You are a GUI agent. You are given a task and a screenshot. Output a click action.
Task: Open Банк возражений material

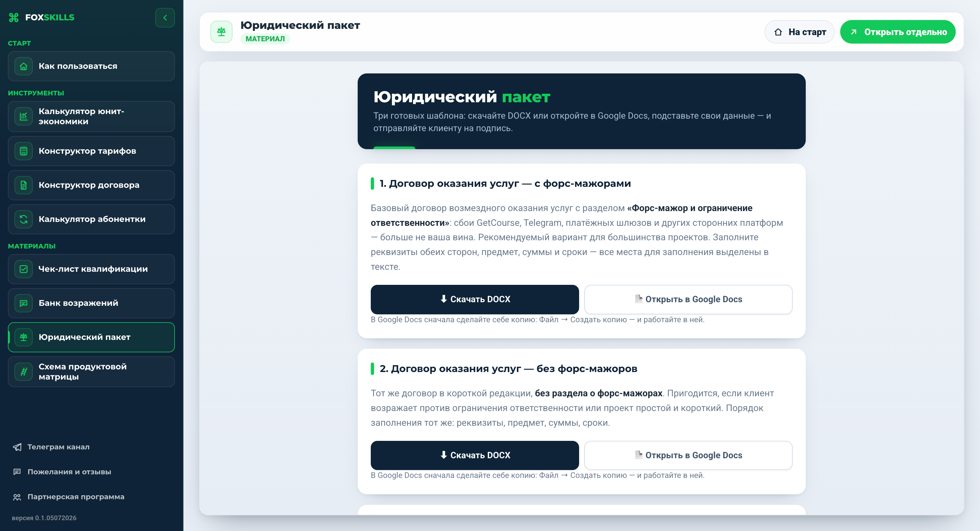pyautogui.click(x=91, y=304)
